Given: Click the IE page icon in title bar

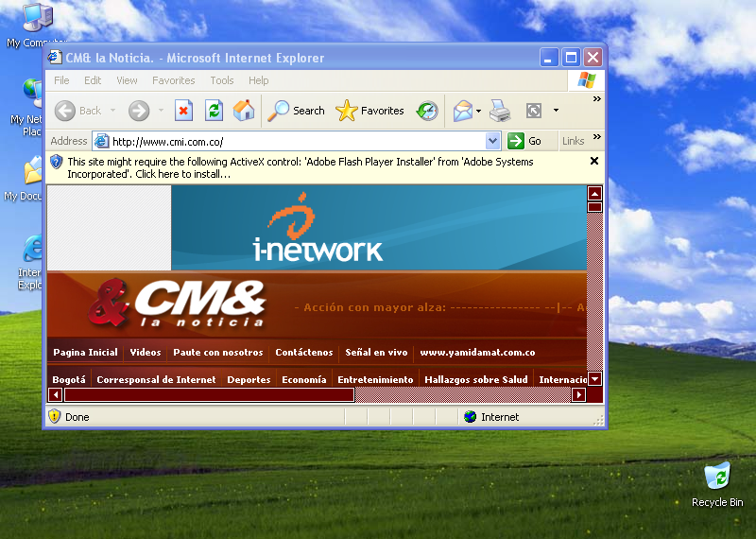Looking at the screenshot, I should [x=55, y=58].
